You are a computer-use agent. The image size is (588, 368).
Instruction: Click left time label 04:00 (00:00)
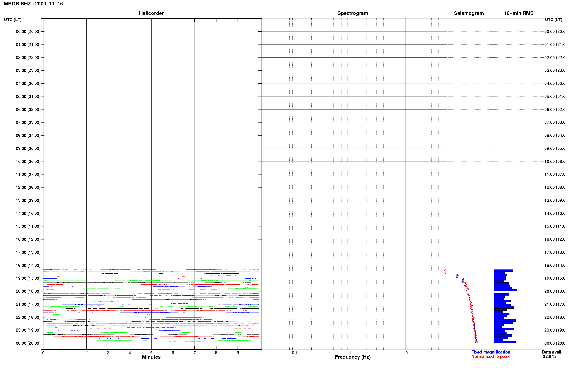[x=28, y=83]
